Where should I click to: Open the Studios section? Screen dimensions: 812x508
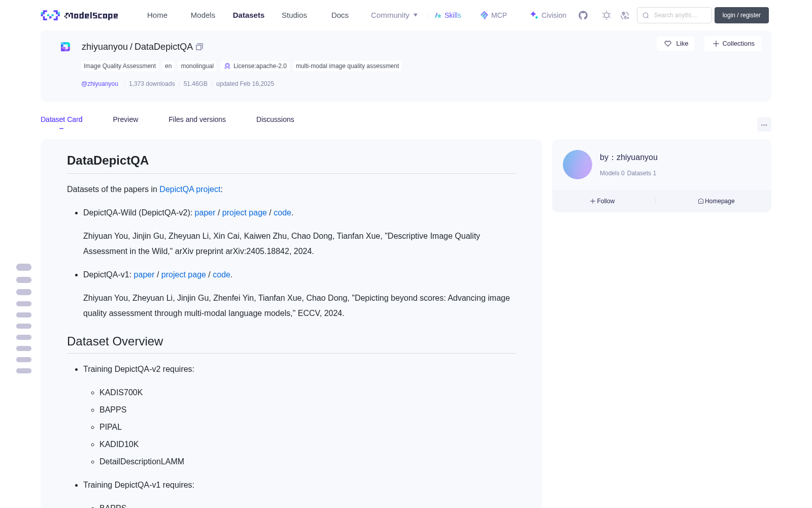point(294,15)
